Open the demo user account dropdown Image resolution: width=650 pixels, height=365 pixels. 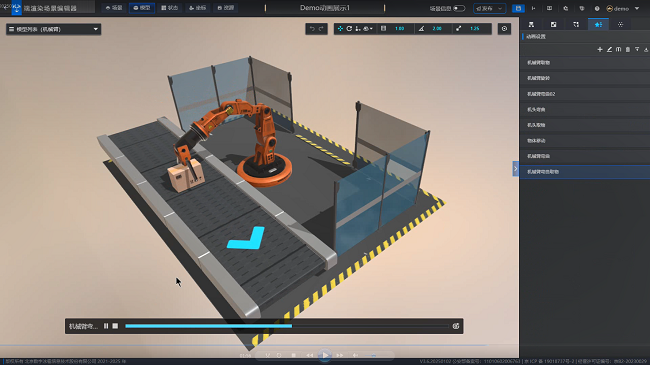click(x=623, y=8)
